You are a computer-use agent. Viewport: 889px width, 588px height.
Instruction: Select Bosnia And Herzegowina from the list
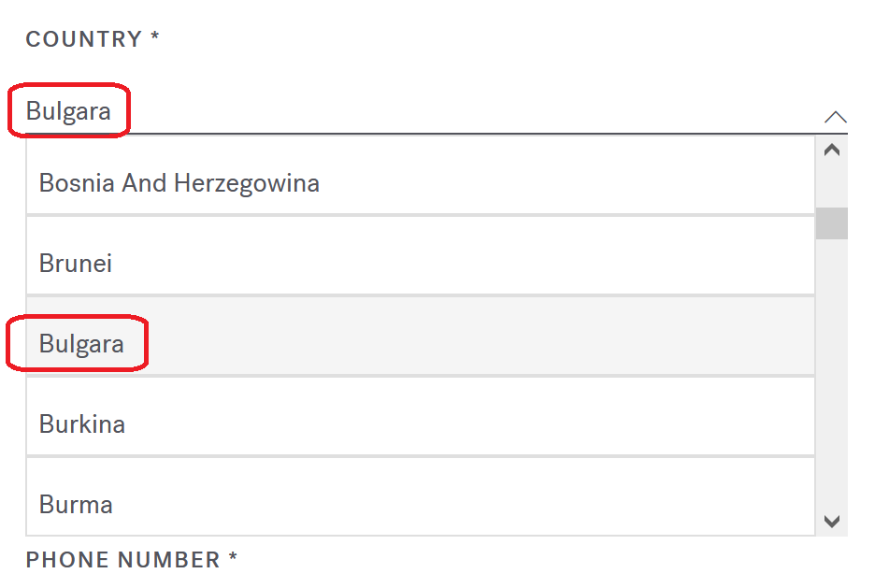pos(179,182)
